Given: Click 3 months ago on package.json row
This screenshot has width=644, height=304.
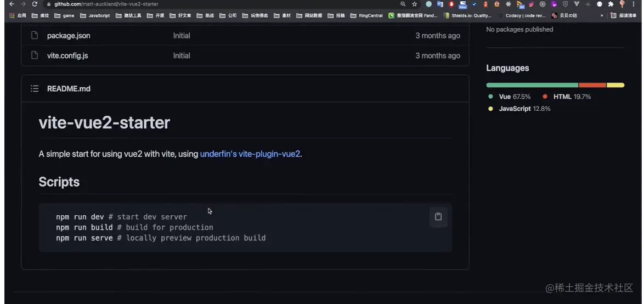Looking at the screenshot, I should (437, 35).
